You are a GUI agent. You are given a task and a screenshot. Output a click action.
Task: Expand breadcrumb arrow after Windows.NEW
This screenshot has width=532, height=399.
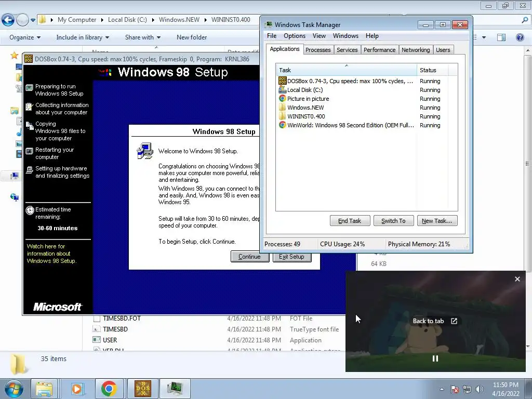[205, 20]
